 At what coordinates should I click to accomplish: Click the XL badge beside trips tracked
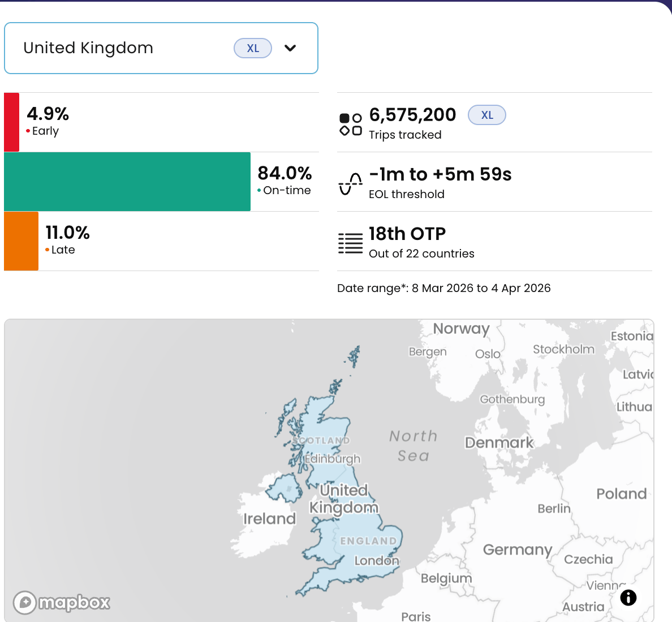coord(486,115)
